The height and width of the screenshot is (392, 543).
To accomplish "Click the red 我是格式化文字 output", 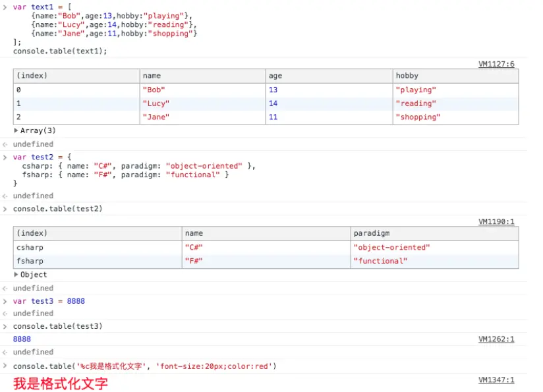I will pos(61,383).
